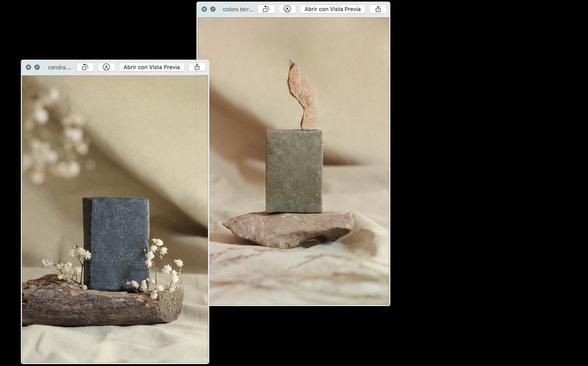Click Share icon in cendra window
This screenshot has height=366, width=588.
197,67
